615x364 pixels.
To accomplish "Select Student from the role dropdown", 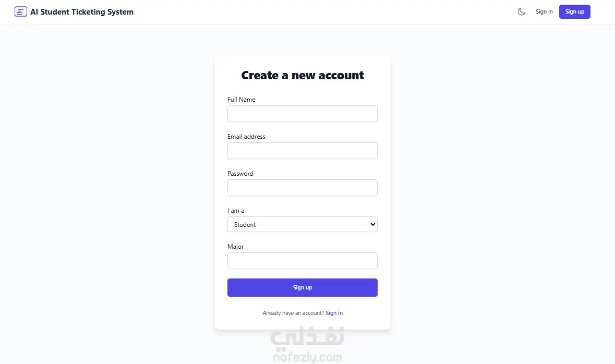I will tap(303, 224).
